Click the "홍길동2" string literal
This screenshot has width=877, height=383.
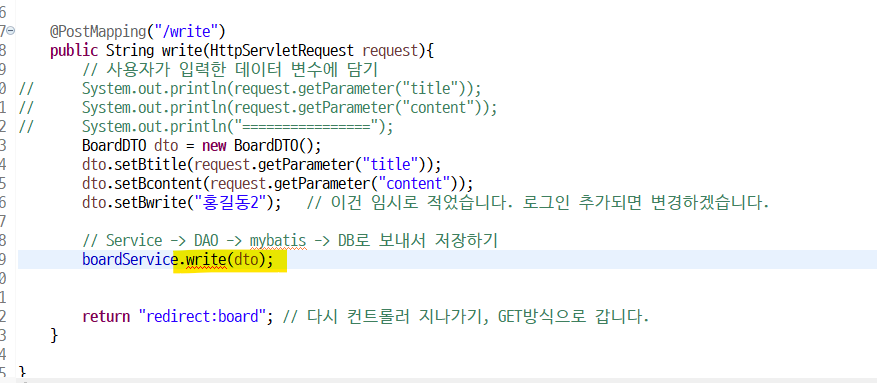point(229,202)
